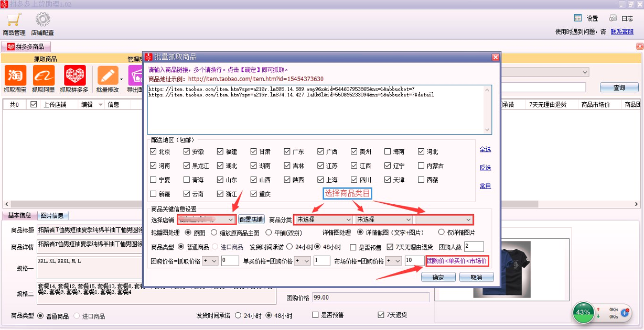Image resolution: width=644 pixels, height=330 pixels.
Task: Close the 批量抓取商品 dialog
Action: (495, 57)
